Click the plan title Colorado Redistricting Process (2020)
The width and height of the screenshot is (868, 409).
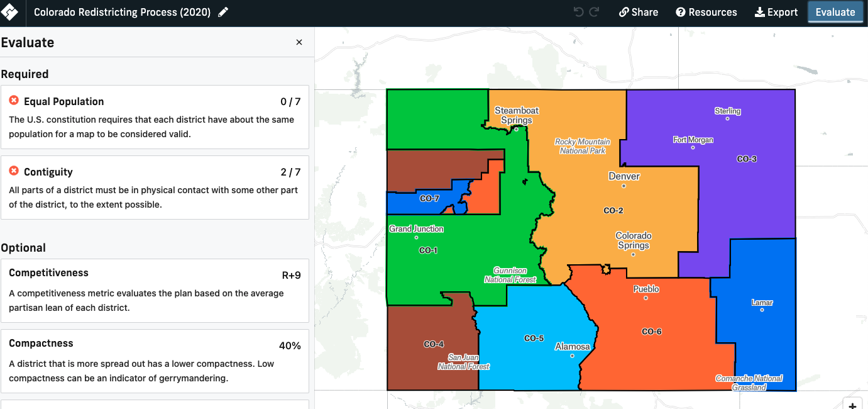pos(123,11)
